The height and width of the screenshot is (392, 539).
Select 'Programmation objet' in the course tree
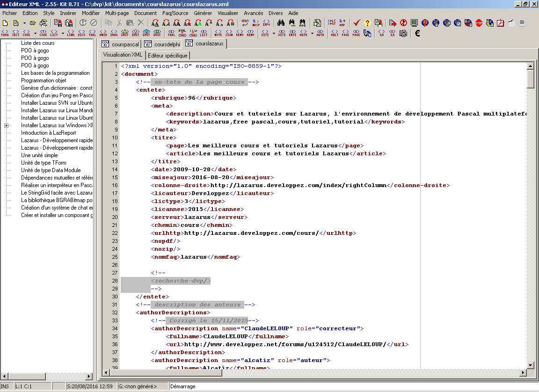coord(44,80)
